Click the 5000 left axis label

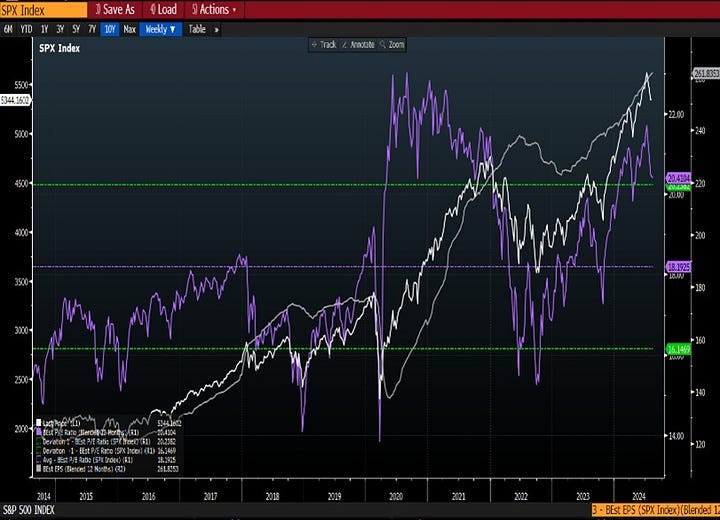pos(23,134)
